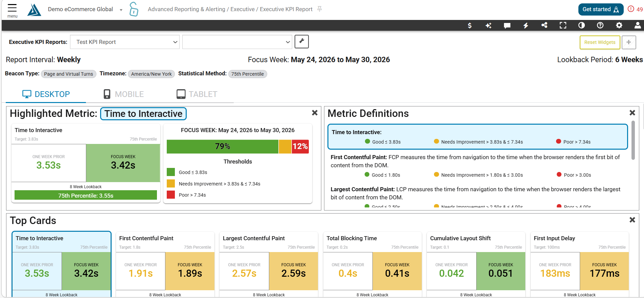This screenshot has height=298, width=644.
Task: Click the wrench configure button
Action: pos(302,42)
